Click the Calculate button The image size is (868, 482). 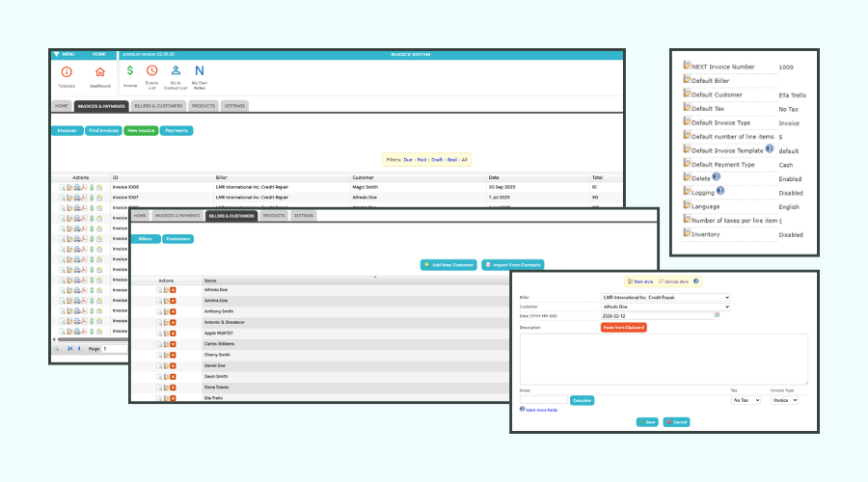[x=582, y=400]
